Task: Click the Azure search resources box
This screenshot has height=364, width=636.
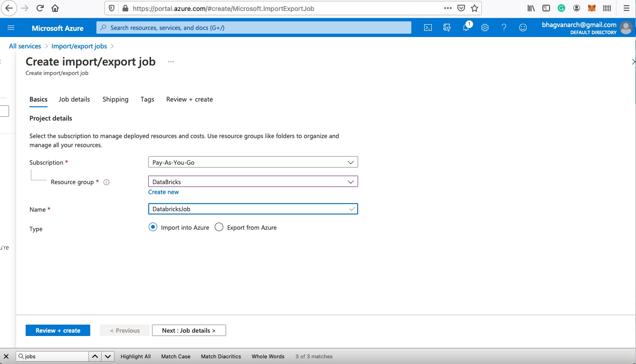Action: [x=254, y=28]
